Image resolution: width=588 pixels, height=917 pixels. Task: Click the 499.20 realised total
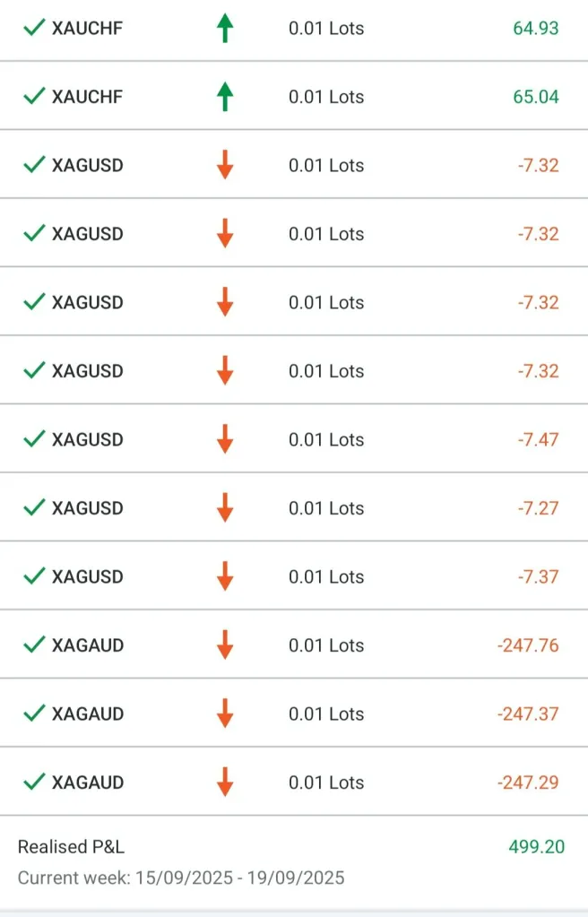pos(535,847)
